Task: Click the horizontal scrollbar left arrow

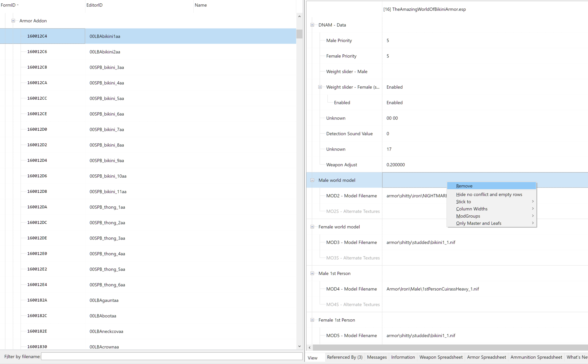Action: [x=310, y=348]
